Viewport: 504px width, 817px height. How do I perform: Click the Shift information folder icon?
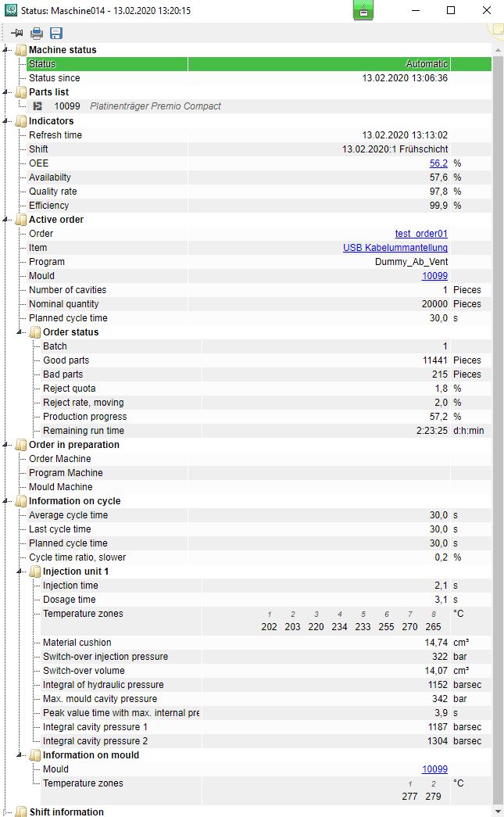(21, 812)
